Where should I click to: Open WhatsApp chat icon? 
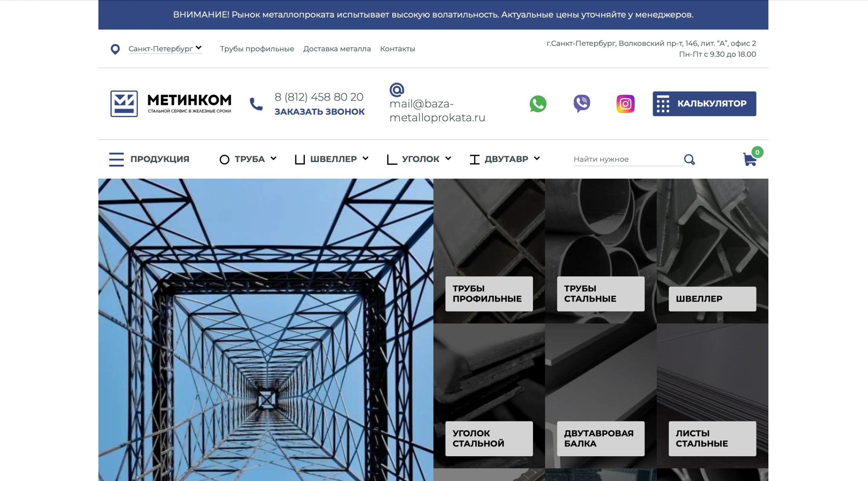(x=538, y=104)
